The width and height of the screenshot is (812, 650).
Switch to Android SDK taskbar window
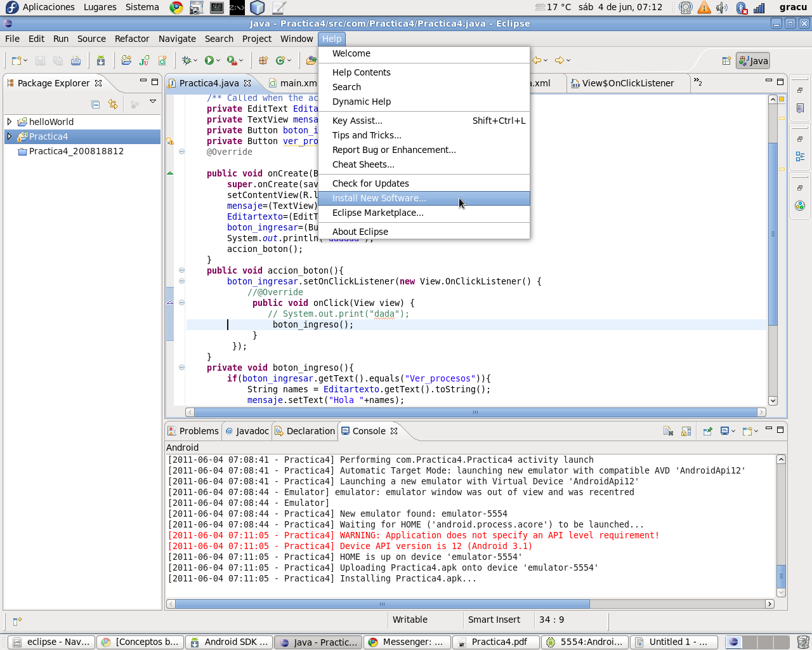(x=229, y=642)
